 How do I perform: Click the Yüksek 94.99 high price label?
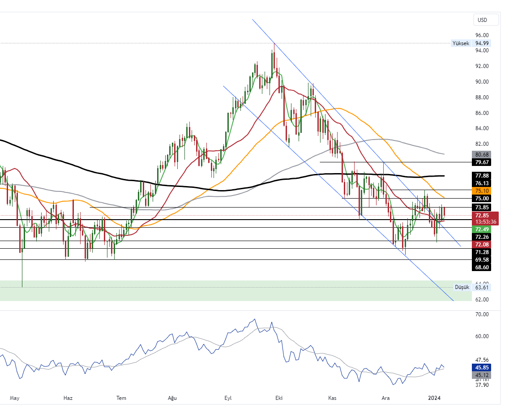pos(471,43)
